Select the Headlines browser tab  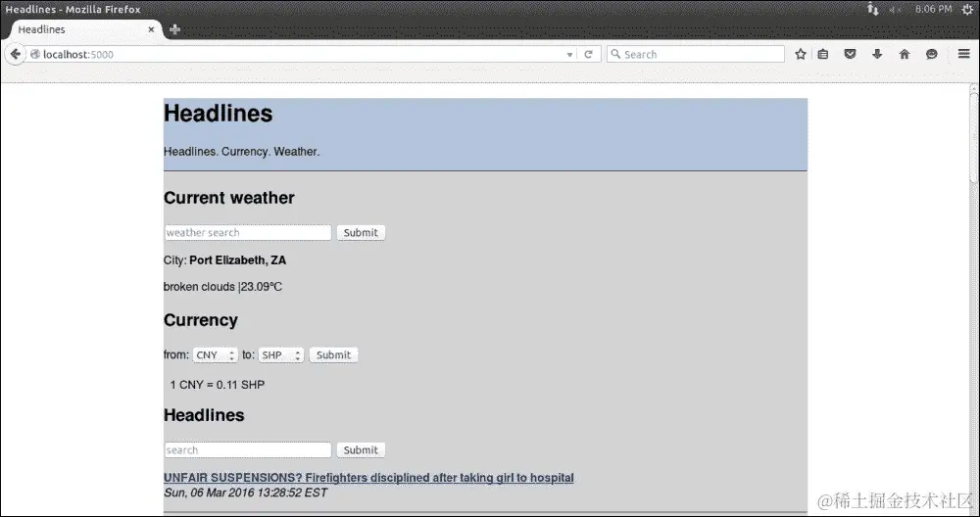tap(84, 29)
